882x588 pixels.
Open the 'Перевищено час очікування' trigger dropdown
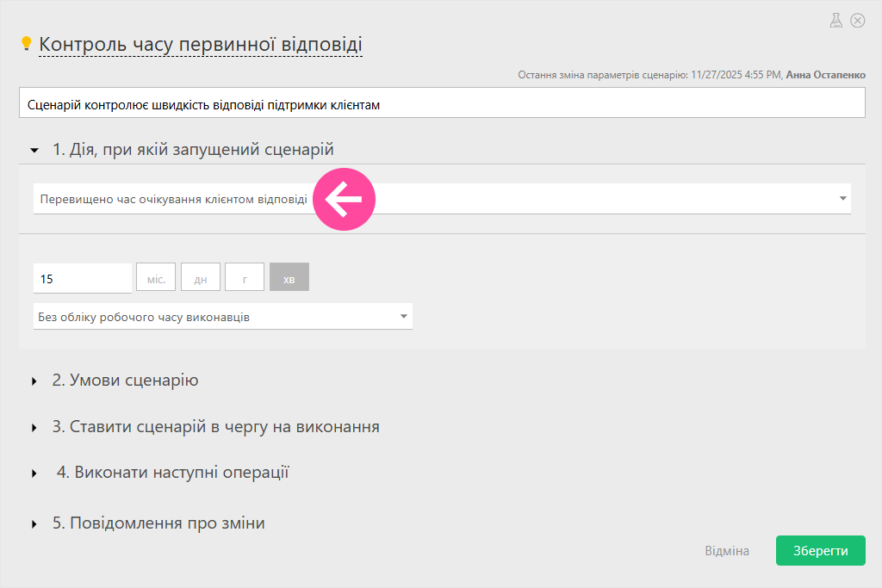(441, 199)
